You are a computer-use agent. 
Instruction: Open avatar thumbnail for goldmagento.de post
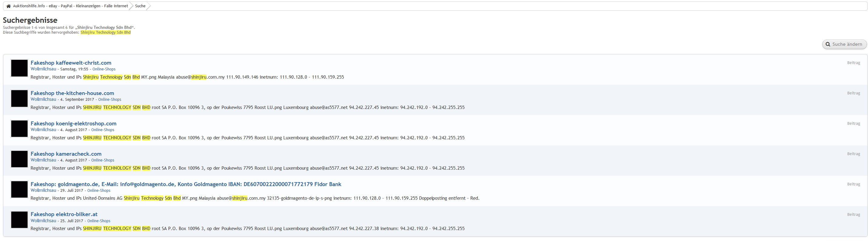pos(19,189)
